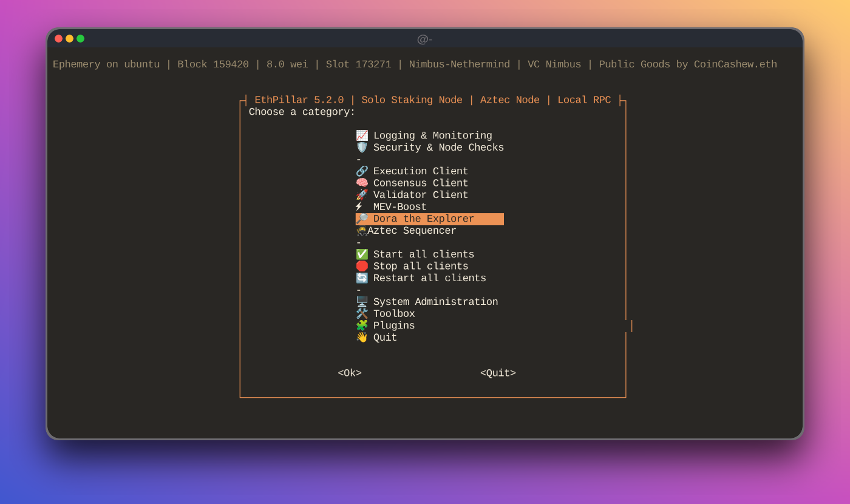Click the brain icon beside Consensus Client

point(362,183)
